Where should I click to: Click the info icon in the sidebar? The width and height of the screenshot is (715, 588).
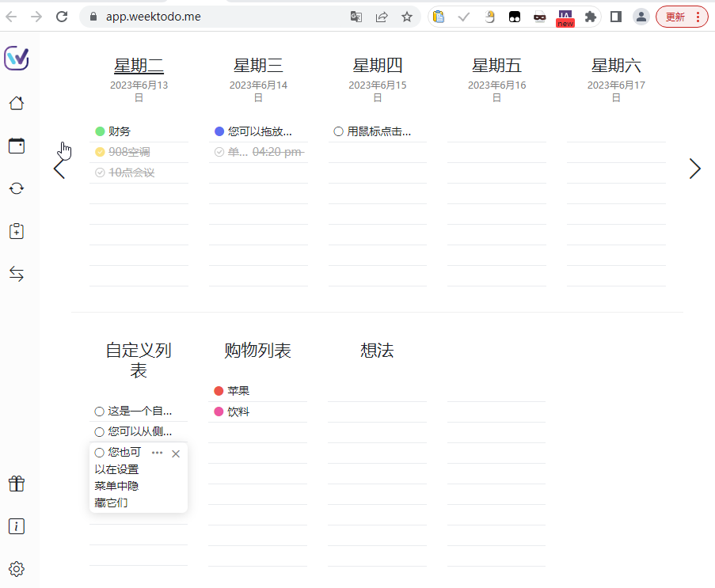tap(17, 526)
